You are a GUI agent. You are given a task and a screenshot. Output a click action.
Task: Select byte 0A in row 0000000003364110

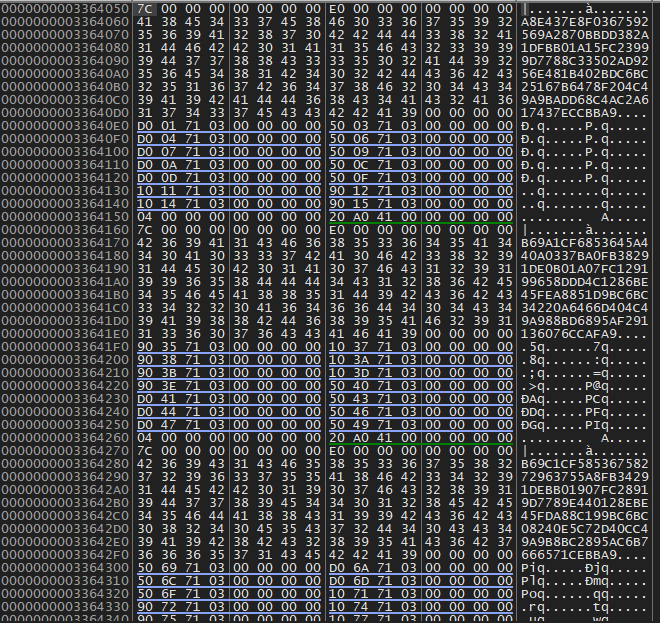point(169,165)
